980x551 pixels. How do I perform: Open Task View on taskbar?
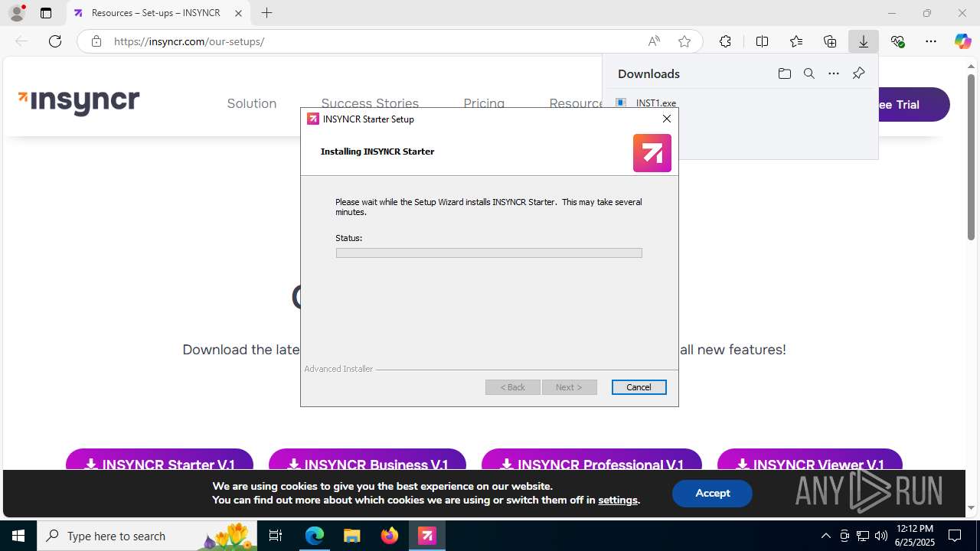tap(276, 536)
